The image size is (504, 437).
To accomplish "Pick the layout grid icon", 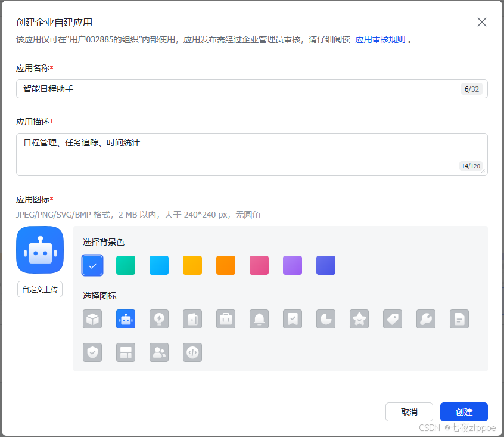I will pos(126,352).
